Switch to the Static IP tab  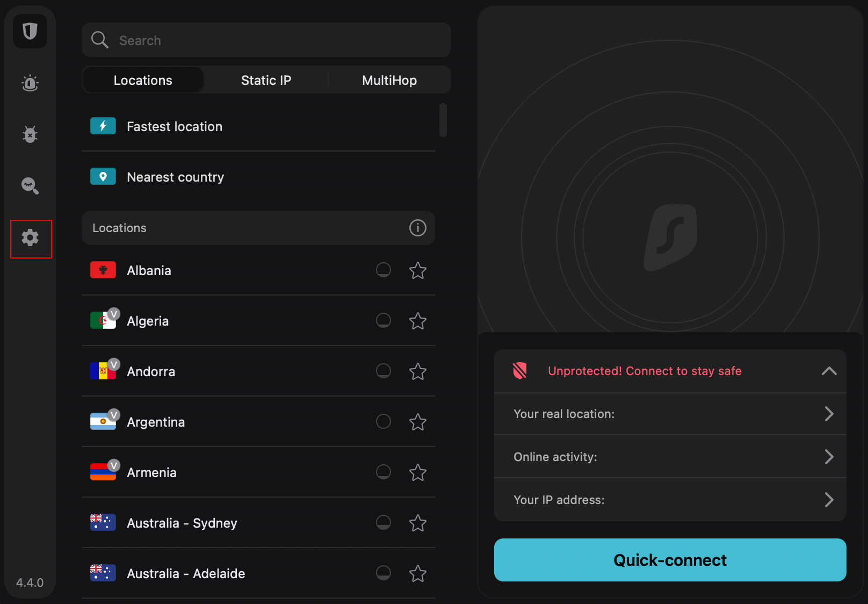[x=266, y=80]
